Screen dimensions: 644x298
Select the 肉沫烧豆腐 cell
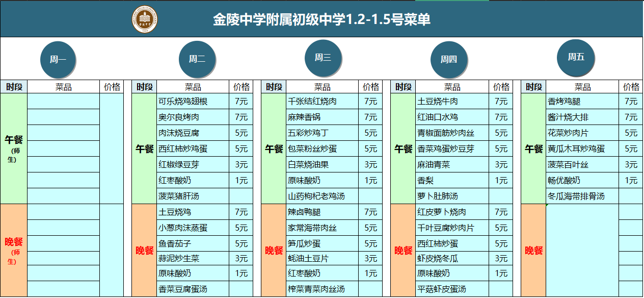[x=193, y=133]
